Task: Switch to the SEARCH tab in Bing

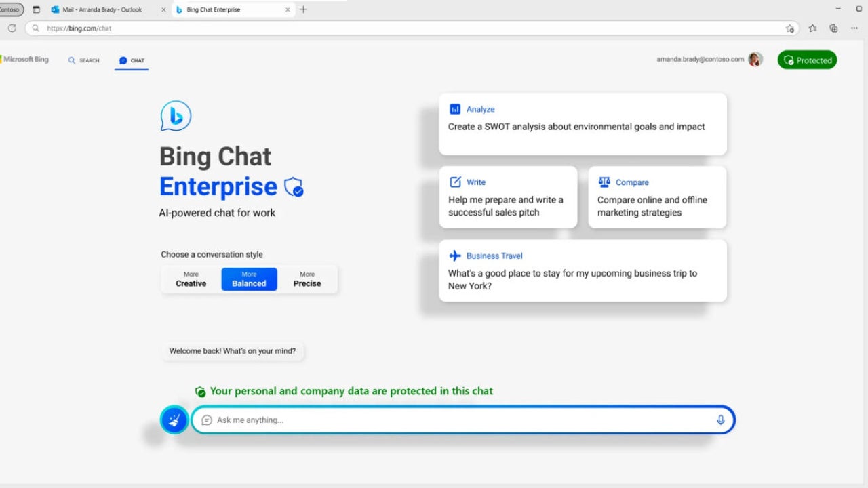Action: [x=83, y=60]
